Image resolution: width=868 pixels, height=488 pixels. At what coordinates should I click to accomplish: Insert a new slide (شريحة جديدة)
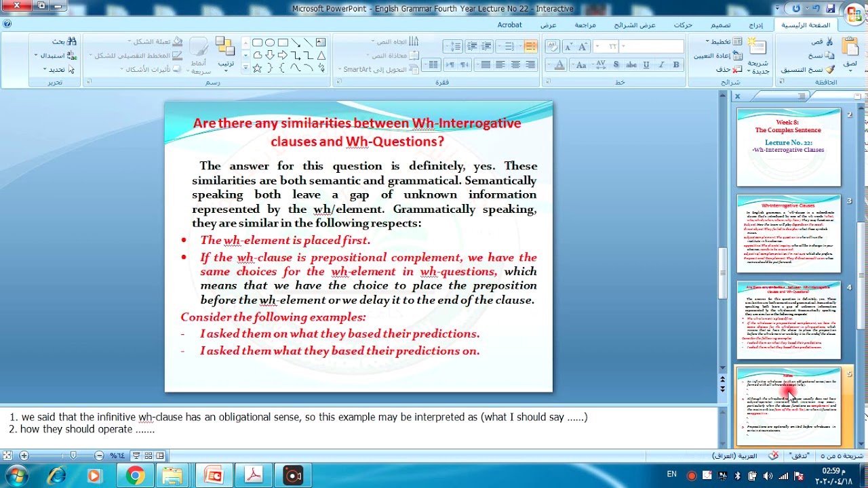click(x=758, y=56)
